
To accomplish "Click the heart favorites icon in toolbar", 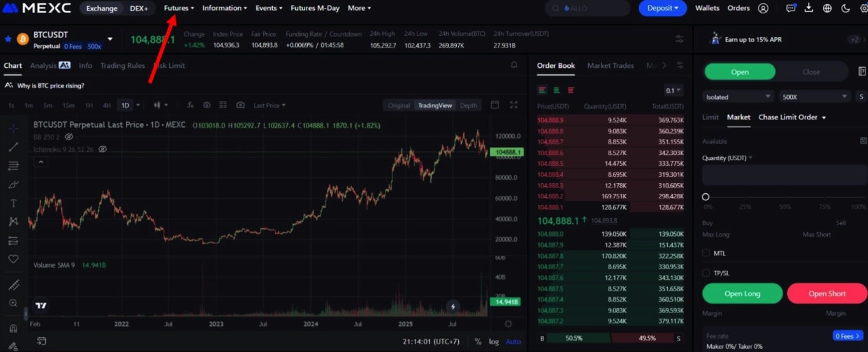I will click(x=13, y=259).
